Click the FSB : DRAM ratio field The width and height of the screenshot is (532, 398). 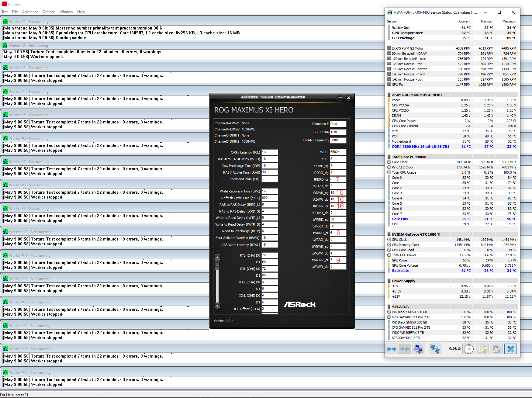pos(338,132)
